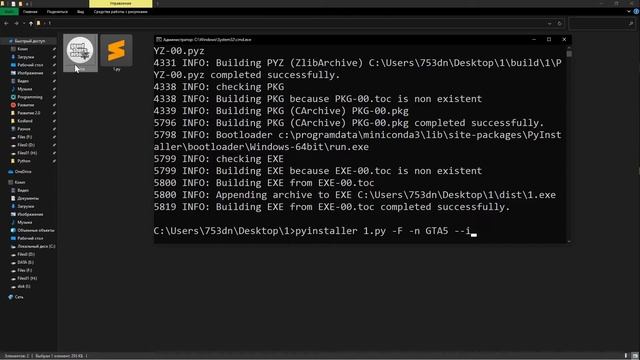Maximize the cmd.exe window
The height and width of the screenshot is (360, 640).
(x=549, y=40)
